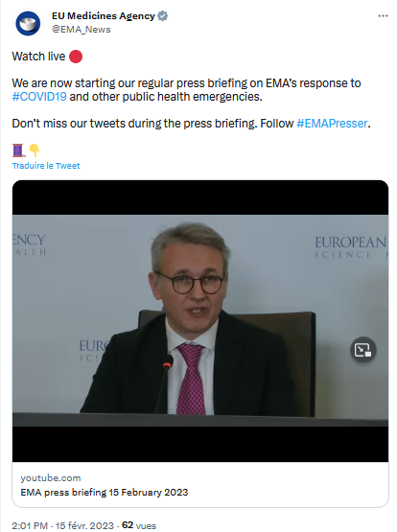Click the Watch live text
Screen dimensions: 397x532
(38, 57)
